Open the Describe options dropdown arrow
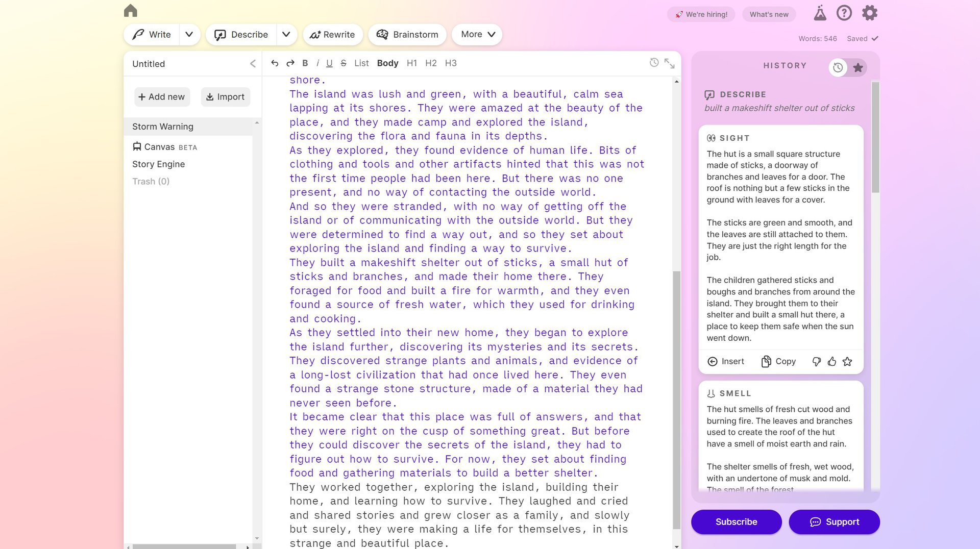The image size is (980, 549). [x=286, y=35]
